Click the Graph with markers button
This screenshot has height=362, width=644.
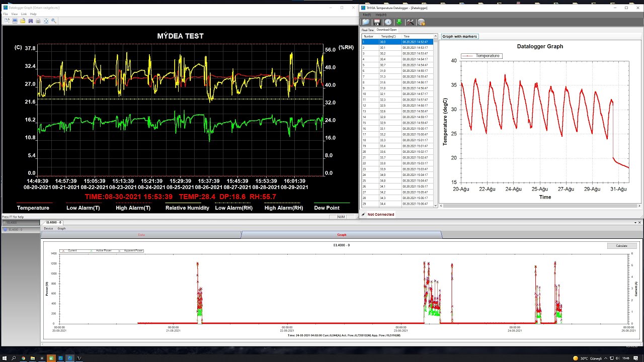tap(459, 37)
